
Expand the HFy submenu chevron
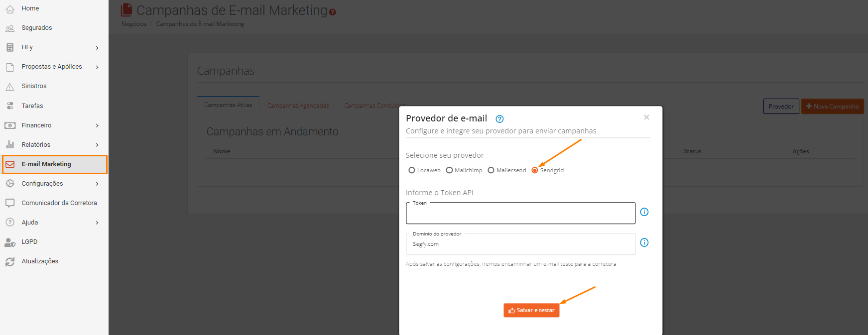[x=97, y=48]
